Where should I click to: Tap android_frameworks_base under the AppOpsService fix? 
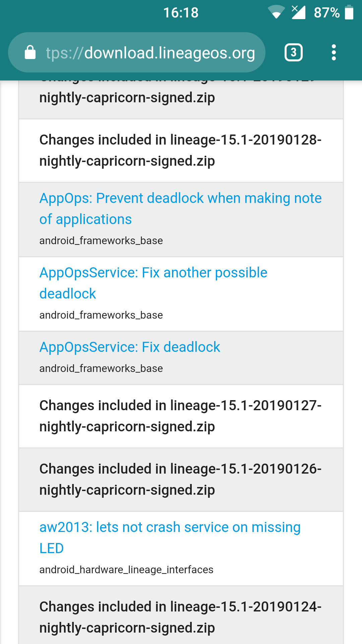coord(101,315)
